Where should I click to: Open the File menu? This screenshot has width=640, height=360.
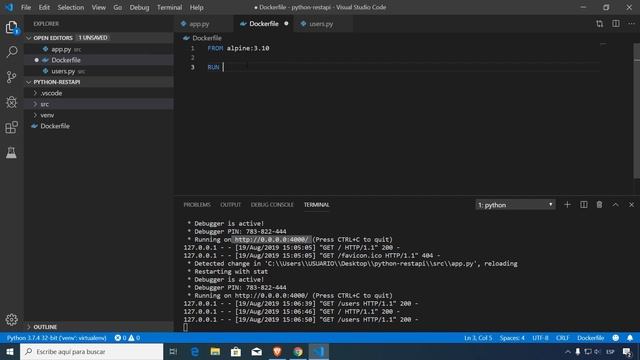(26, 7)
